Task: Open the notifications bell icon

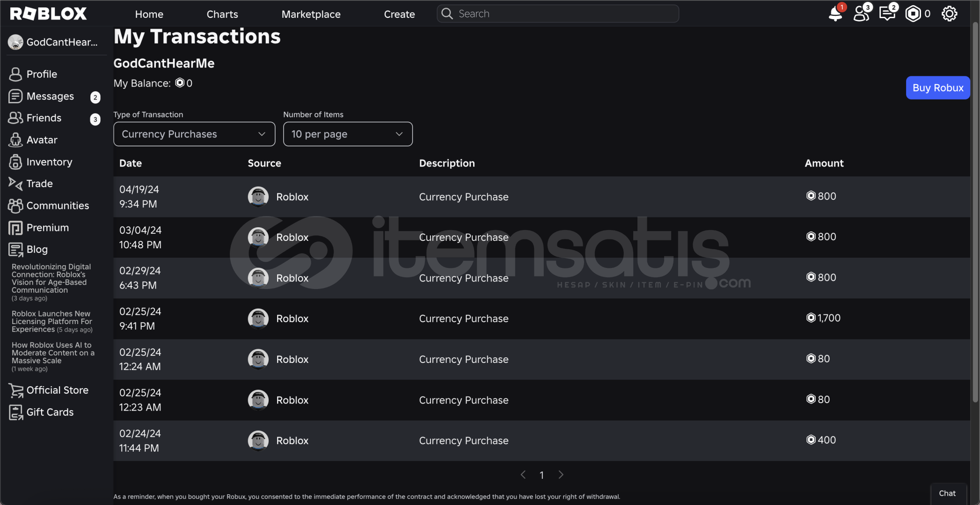Action: click(835, 14)
